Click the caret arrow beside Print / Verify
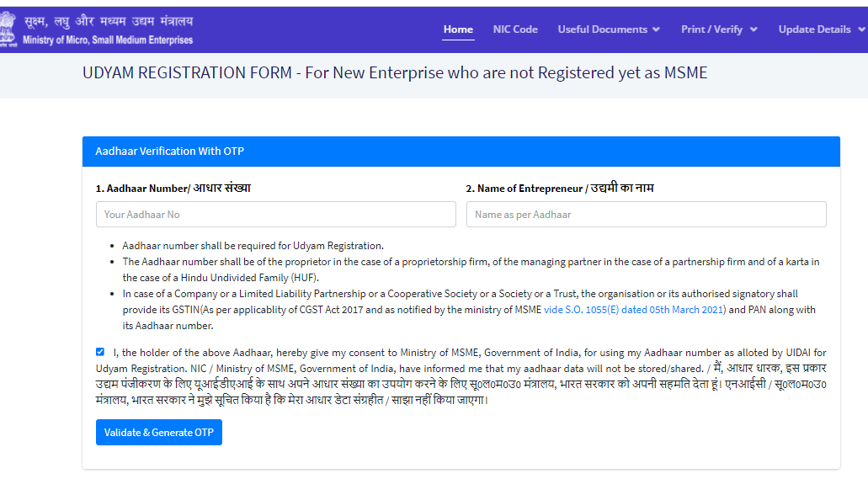Screen dimensions: 868x479 [x=754, y=29]
